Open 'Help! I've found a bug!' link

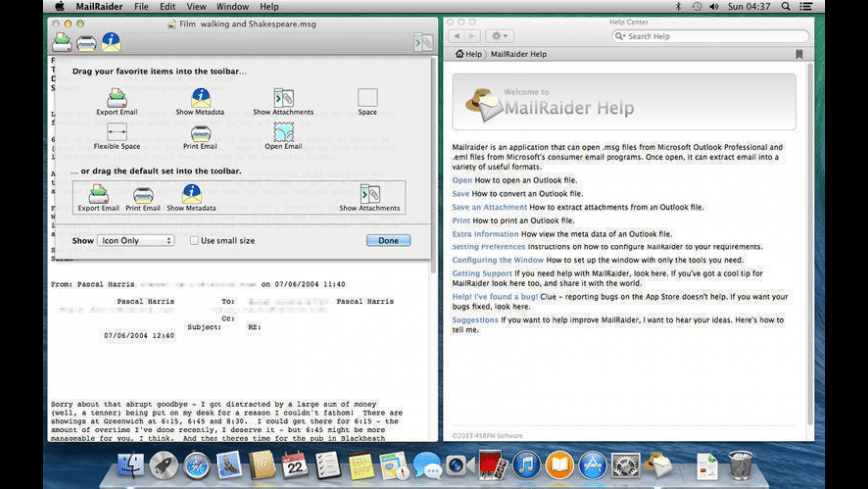click(x=495, y=296)
